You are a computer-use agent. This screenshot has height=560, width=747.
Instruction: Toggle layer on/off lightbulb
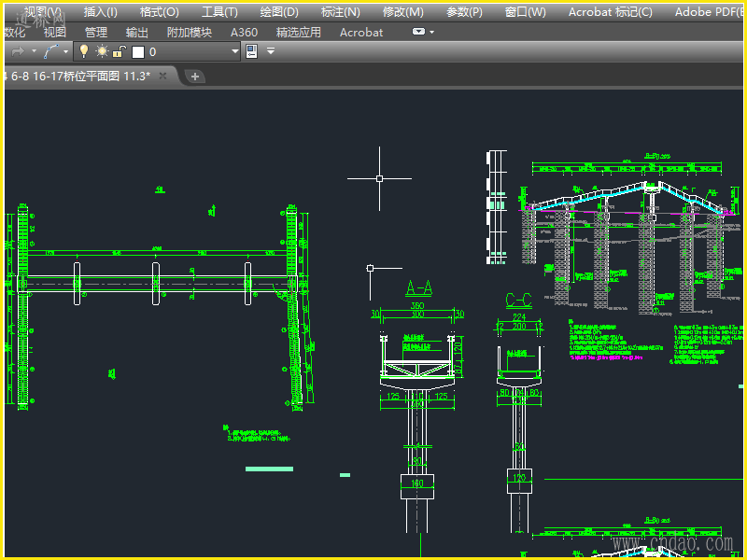coord(83,51)
